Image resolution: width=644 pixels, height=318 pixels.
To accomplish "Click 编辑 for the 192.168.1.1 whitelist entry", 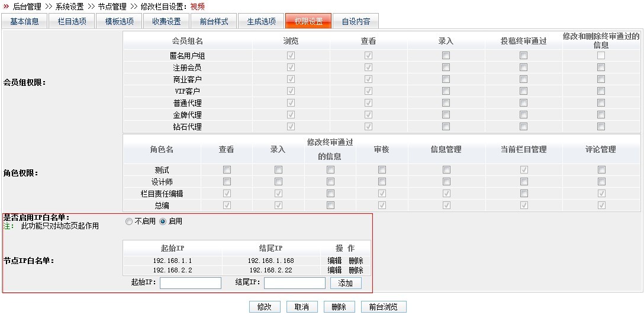I will click(334, 261).
